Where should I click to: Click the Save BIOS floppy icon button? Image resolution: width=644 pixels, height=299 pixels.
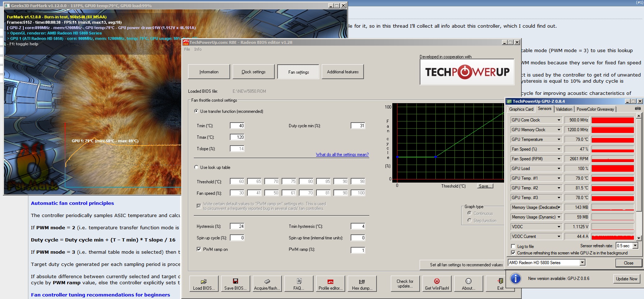[236, 284]
